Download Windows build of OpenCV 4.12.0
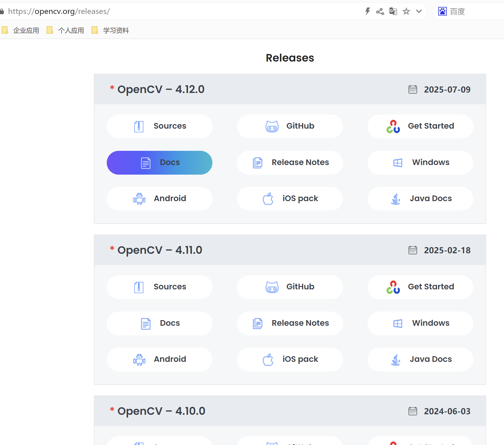 420,163
